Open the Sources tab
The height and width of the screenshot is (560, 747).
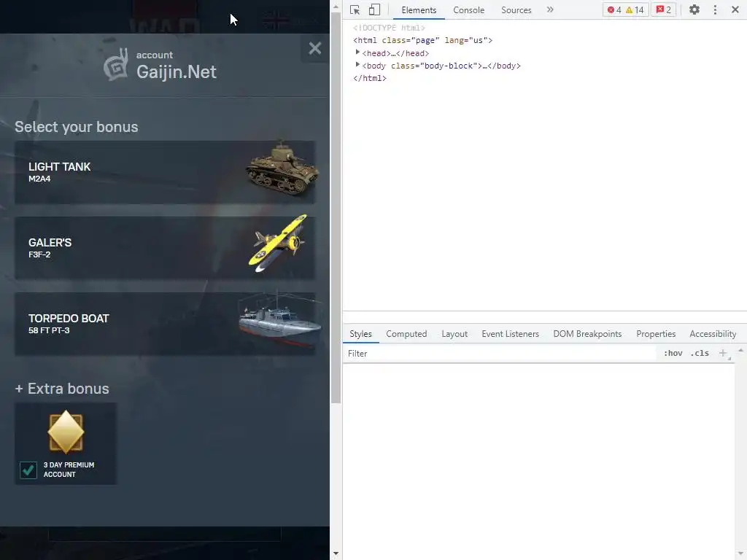click(516, 10)
